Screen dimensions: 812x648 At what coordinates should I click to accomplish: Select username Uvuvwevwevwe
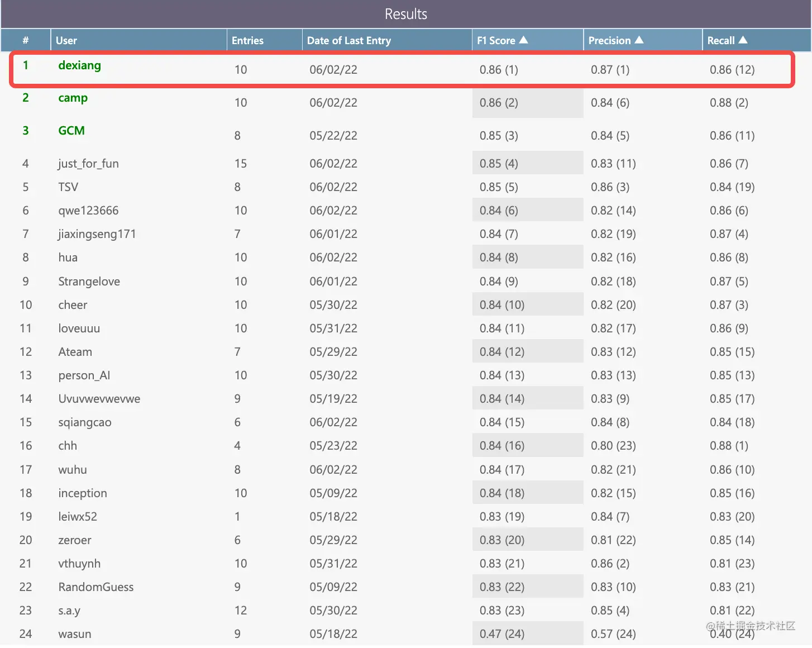[x=99, y=398]
